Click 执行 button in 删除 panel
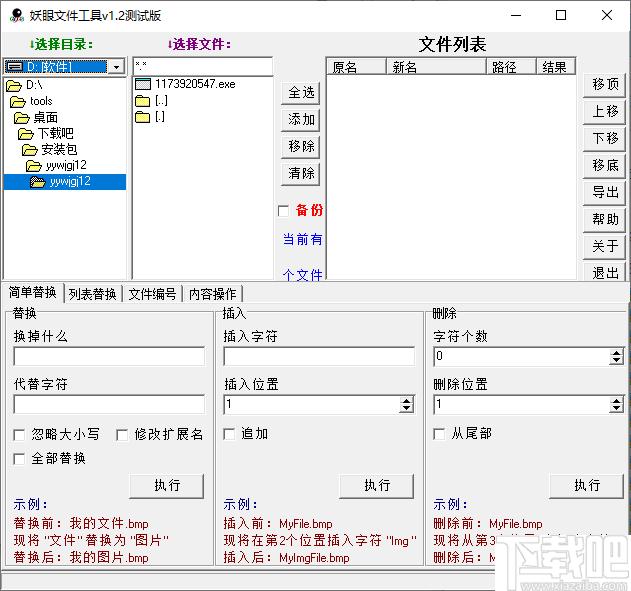This screenshot has width=631, height=591. (x=587, y=486)
